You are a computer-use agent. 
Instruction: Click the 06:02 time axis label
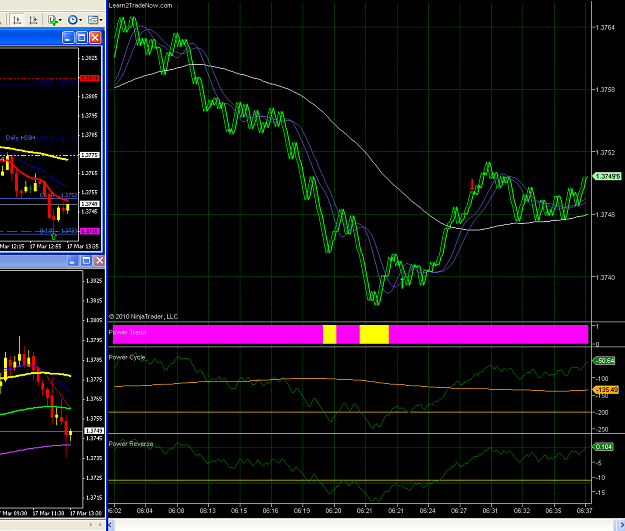tap(114, 510)
